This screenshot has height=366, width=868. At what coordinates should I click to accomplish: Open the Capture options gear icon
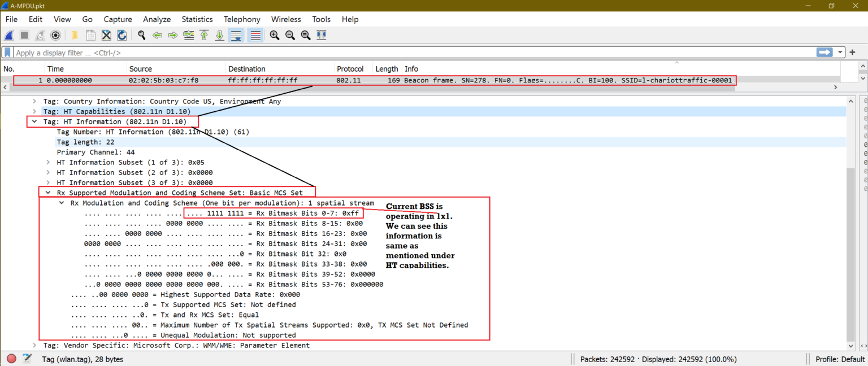click(55, 35)
